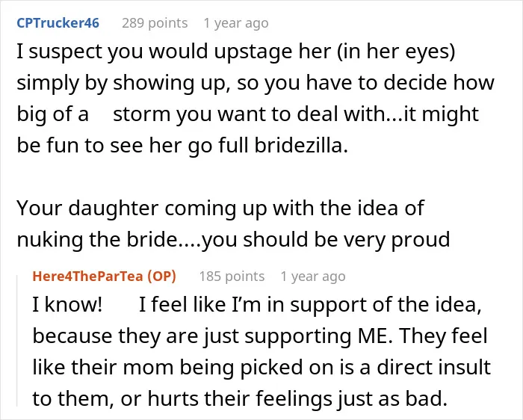Click the phrase 'simply by showing up'
Screen dimensions: 523x420
coord(123,84)
